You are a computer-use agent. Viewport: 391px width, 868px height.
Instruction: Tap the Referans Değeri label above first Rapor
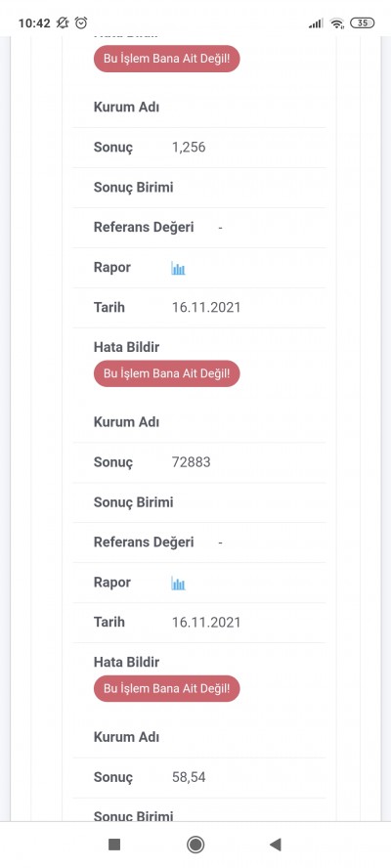click(x=144, y=228)
